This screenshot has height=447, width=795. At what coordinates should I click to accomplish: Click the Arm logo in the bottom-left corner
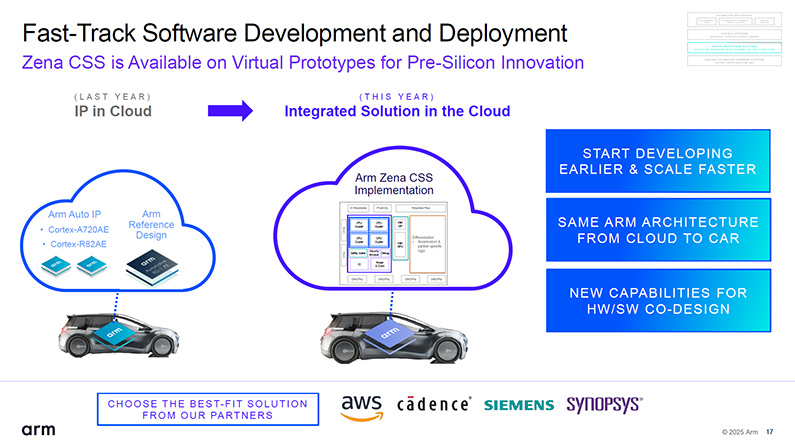(38, 430)
